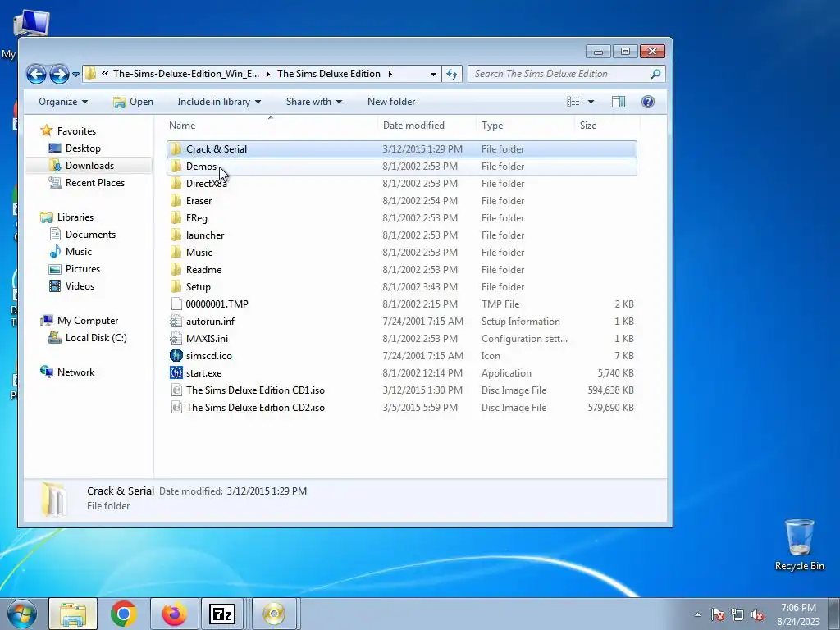
Task: Click Windows Explorer taskbar icon
Action: 73,614
